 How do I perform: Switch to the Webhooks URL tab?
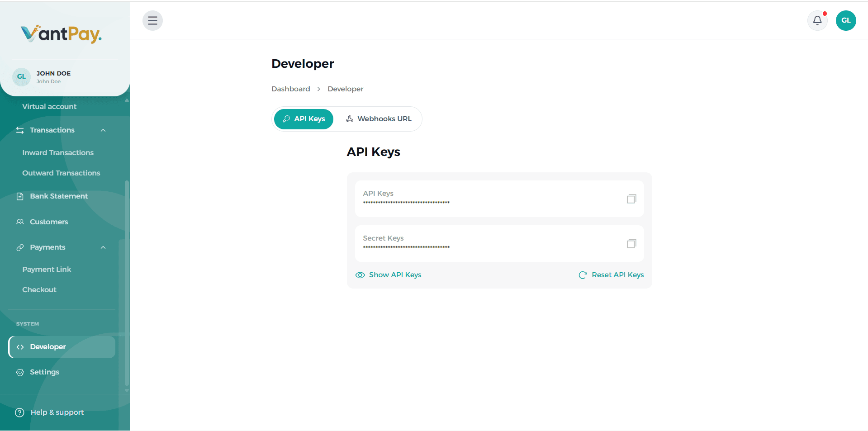379,118
